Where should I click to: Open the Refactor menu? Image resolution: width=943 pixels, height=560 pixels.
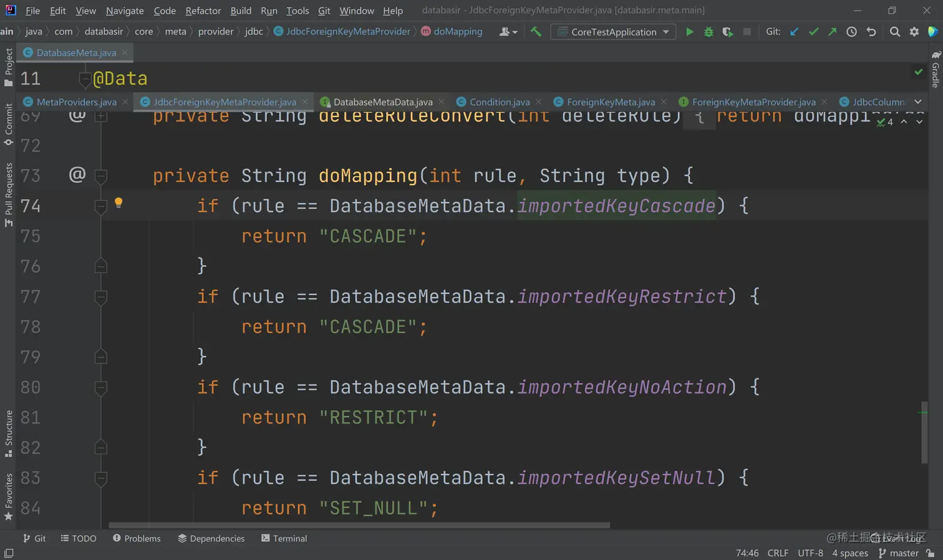pyautogui.click(x=203, y=11)
